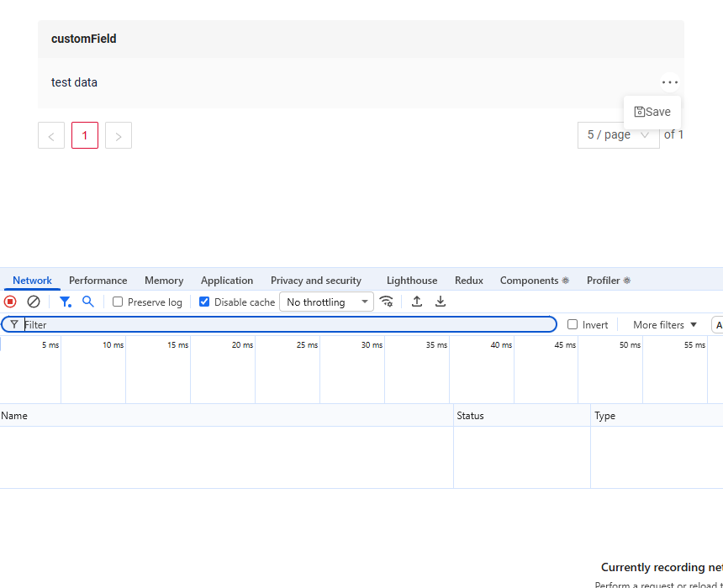Tick the Invert filter checkbox
Viewport: 723px width, 588px height.
pyautogui.click(x=573, y=324)
